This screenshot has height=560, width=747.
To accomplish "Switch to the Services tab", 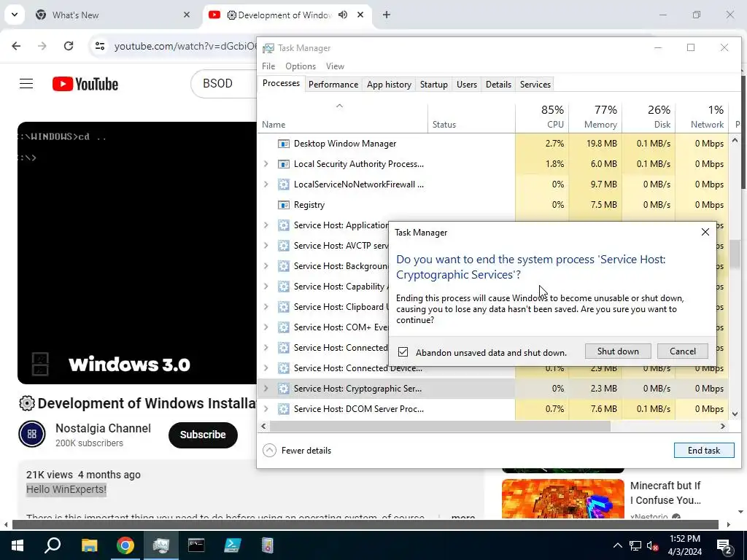I will (535, 85).
